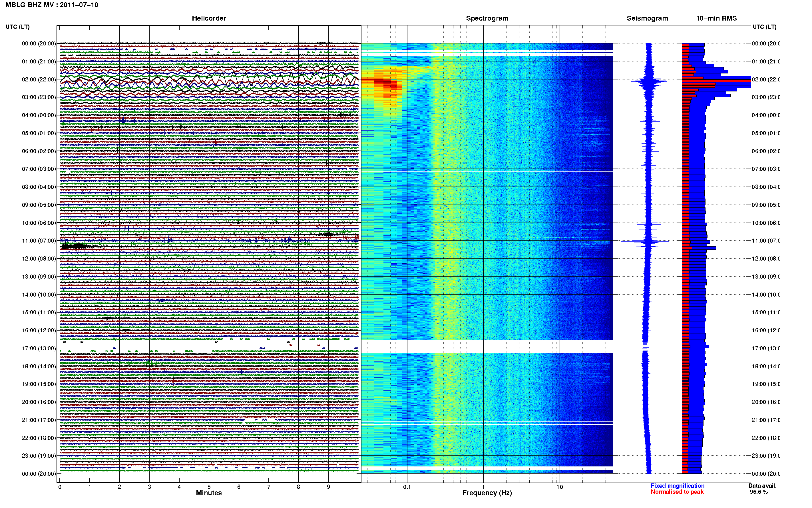This screenshot has height=508, width=812.
Task: Click the left 05:00 (01:00) time label
Action: pyautogui.click(x=39, y=133)
